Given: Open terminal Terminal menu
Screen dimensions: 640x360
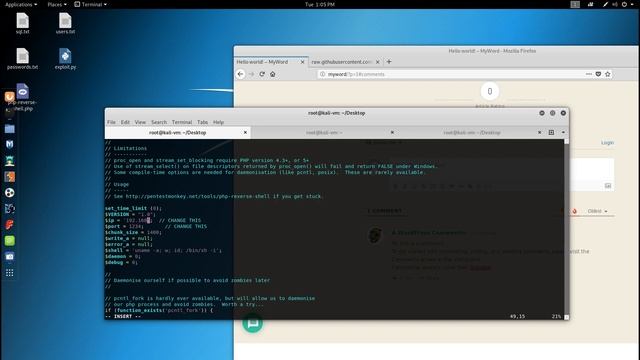Looking at the screenshot, I should coord(182,122).
